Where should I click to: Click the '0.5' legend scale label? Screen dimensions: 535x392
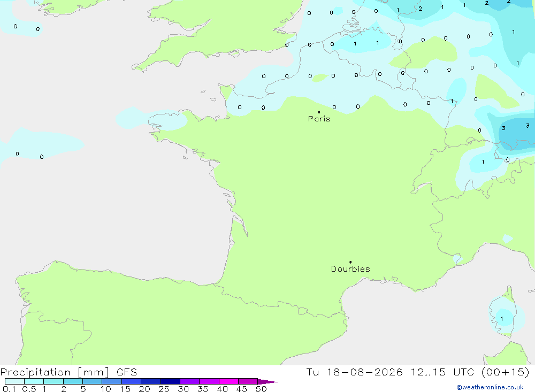pyautogui.click(x=29, y=389)
